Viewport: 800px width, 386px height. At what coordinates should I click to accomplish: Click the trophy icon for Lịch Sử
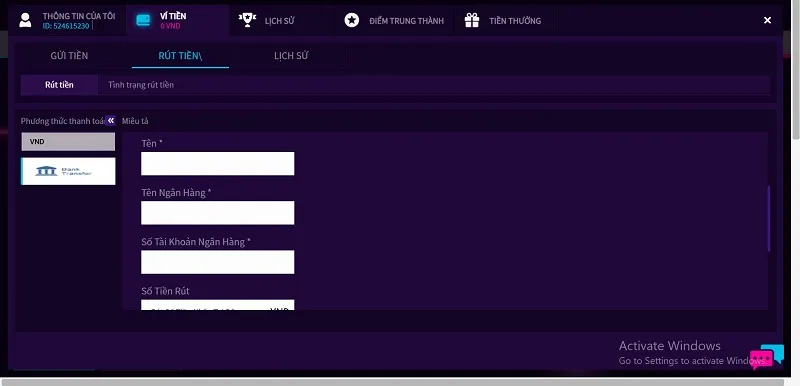[247, 20]
